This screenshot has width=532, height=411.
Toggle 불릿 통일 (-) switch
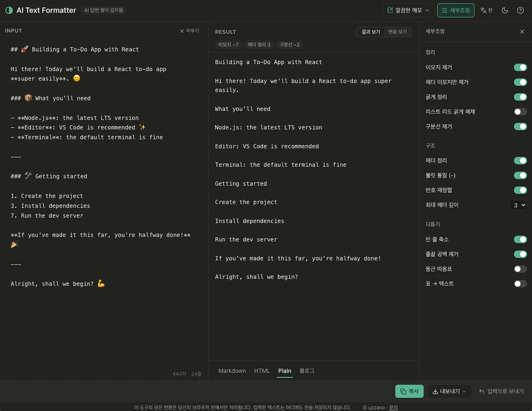pyautogui.click(x=520, y=175)
